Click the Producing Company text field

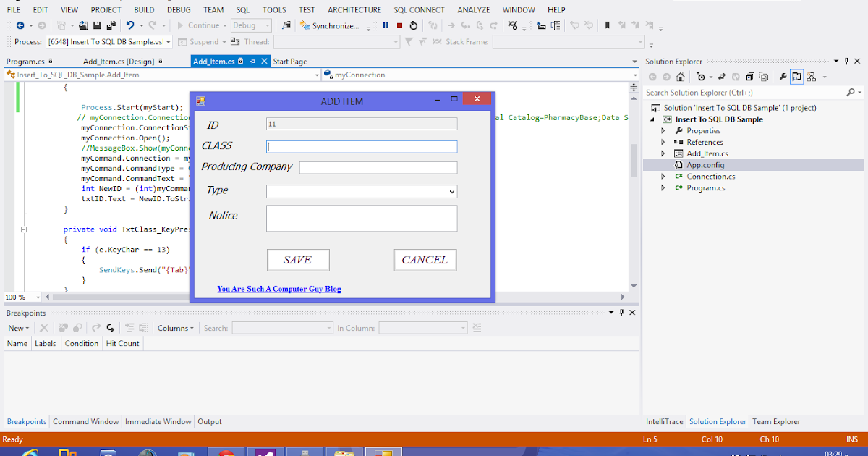(378, 168)
